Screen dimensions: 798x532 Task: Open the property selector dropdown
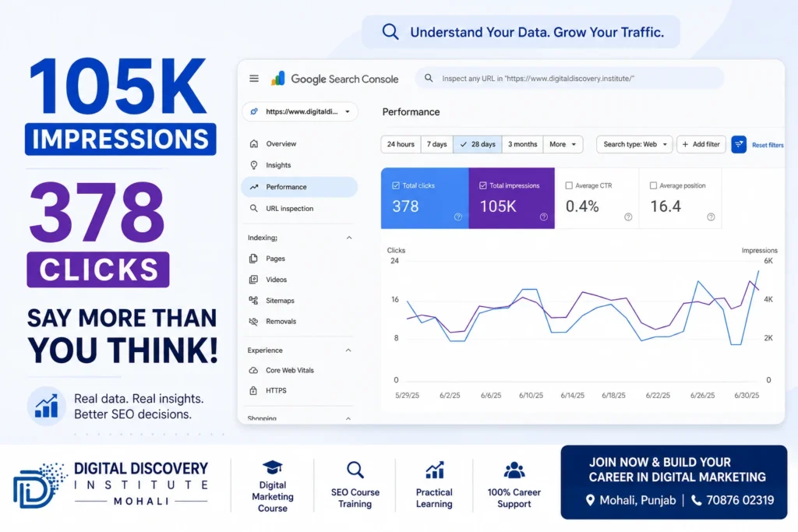300,111
